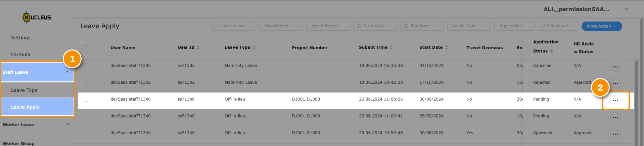
Task: Go to the Settings sidebar item
Action: coord(21,38)
